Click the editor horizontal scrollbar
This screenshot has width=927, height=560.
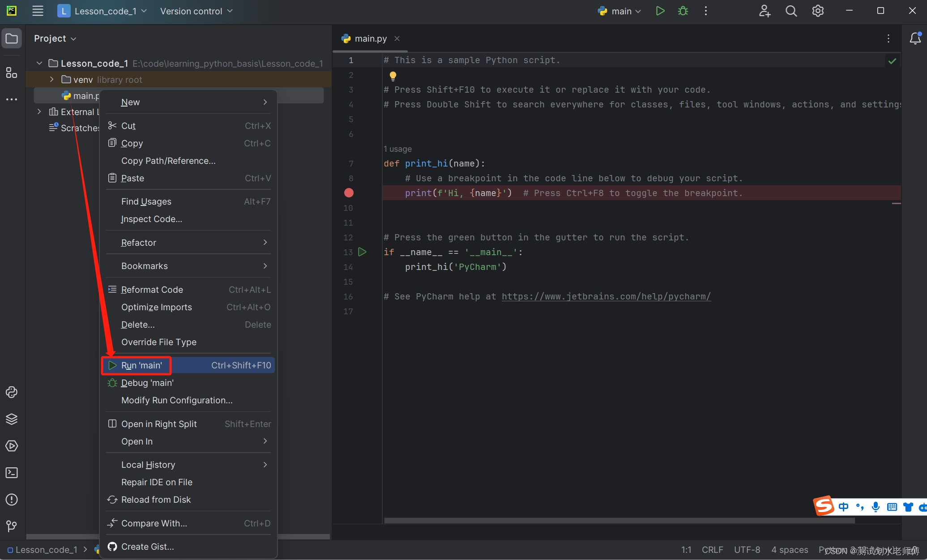tap(619, 520)
